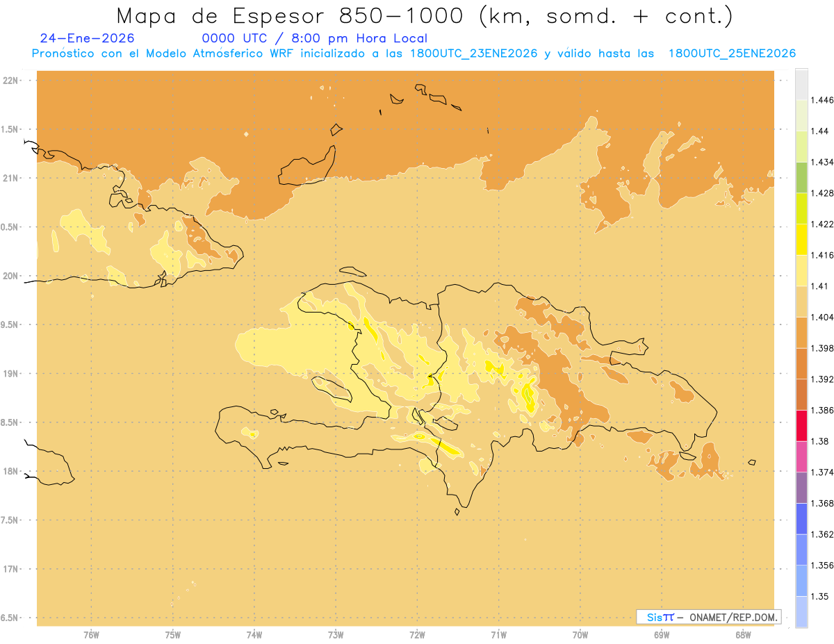Screen dimensions: 834x644
Task: Click the legend value "1.428"
Action: click(823, 193)
